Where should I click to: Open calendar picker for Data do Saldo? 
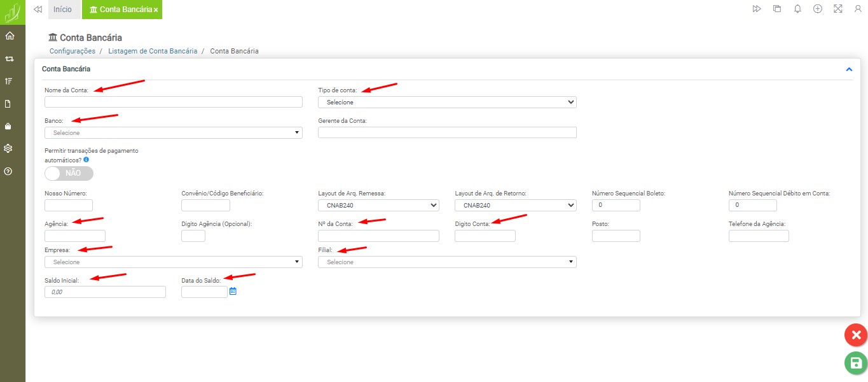233,292
